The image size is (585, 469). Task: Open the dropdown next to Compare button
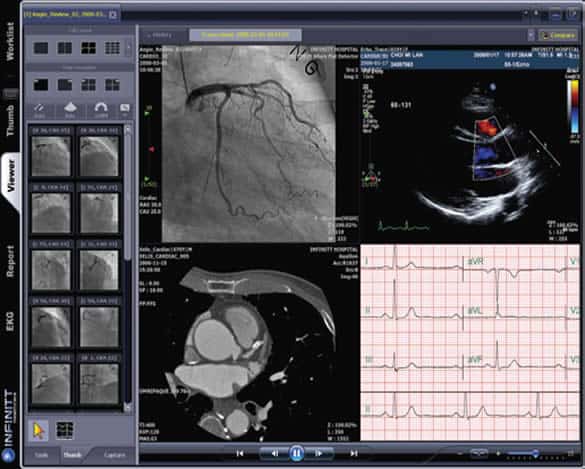(531, 35)
